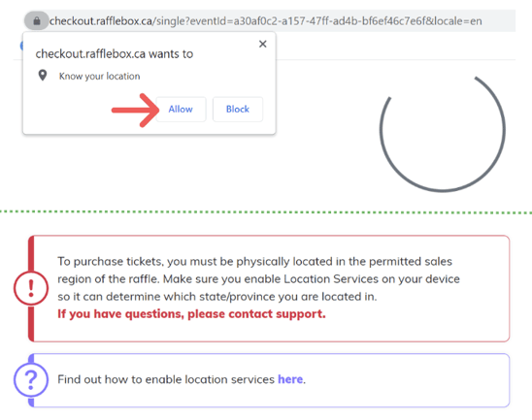
Task: Select the checkout.rafflebox.ca URL in address bar
Action: (266, 21)
